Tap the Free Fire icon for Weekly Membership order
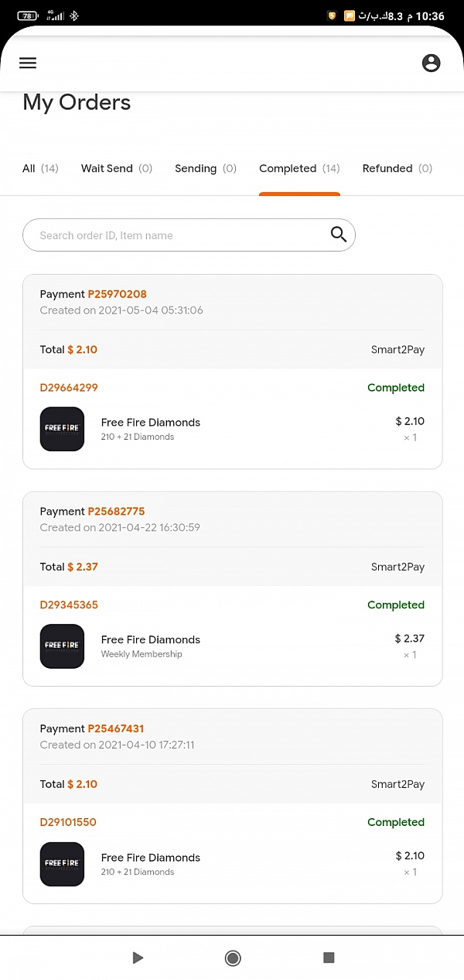The width and height of the screenshot is (464, 980). [62, 646]
